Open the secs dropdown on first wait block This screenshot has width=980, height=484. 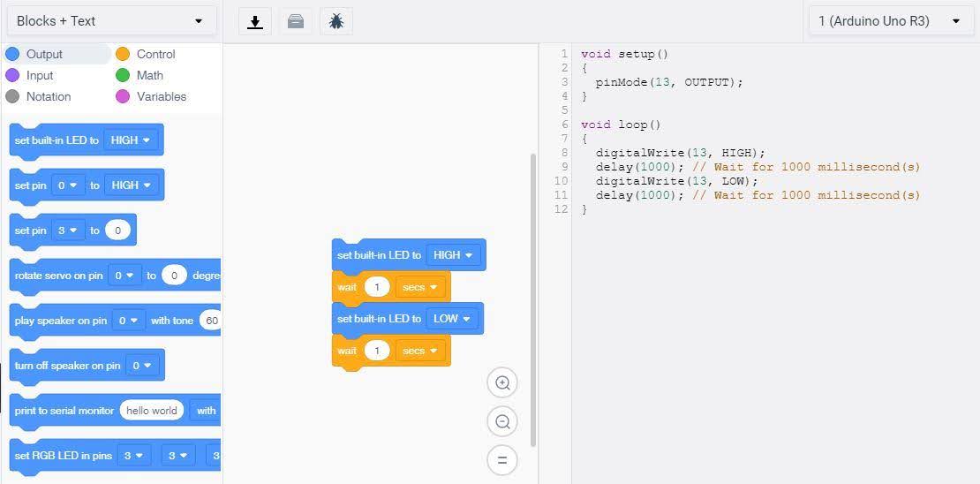click(x=420, y=288)
